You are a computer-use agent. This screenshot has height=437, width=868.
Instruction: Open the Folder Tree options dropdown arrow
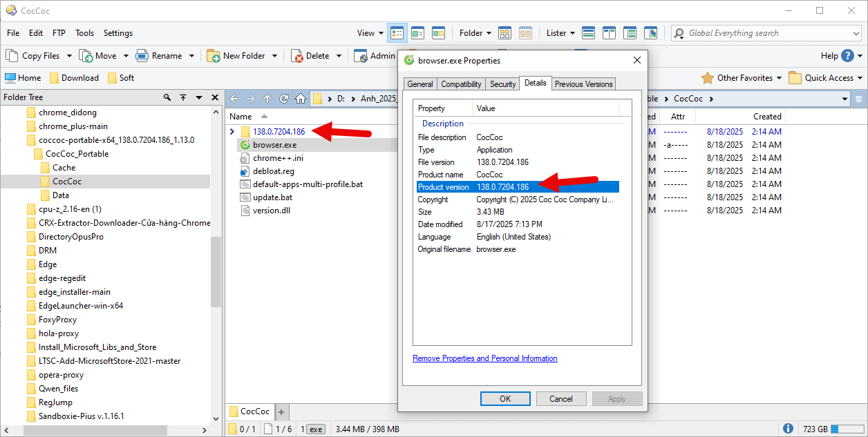pyautogui.click(x=199, y=97)
